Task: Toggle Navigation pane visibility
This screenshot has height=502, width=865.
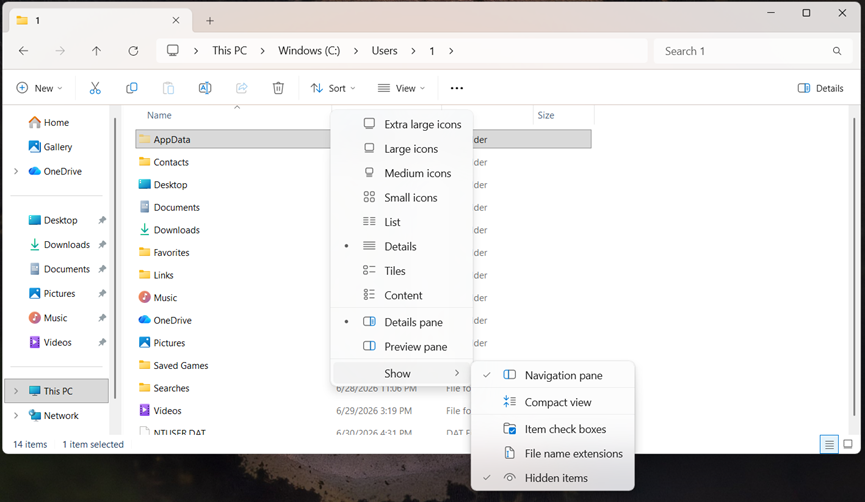Action: (553, 375)
